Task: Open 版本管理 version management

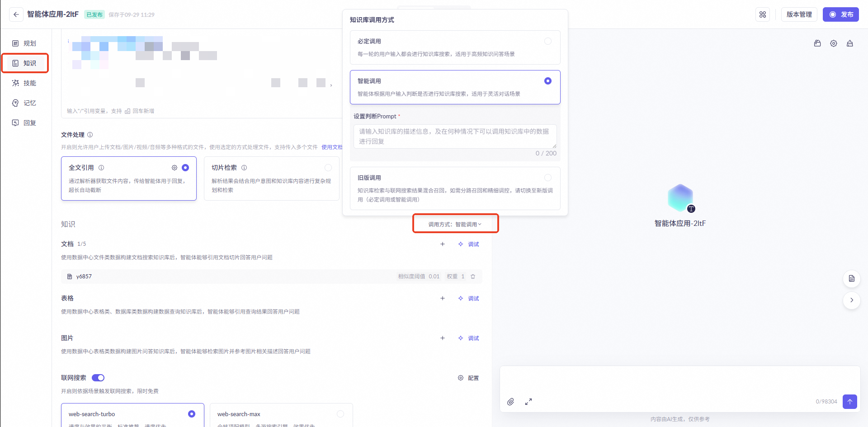Action: tap(799, 14)
